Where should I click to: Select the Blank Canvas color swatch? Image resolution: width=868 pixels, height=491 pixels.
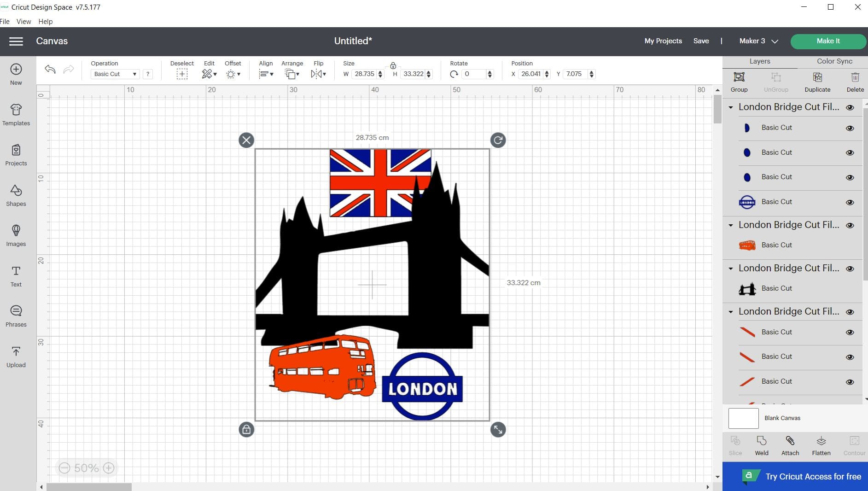pos(743,418)
